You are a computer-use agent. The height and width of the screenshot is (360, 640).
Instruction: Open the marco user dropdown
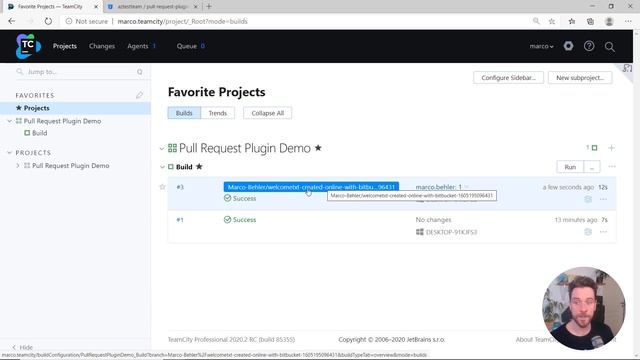pyautogui.click(x=542, y=46)
